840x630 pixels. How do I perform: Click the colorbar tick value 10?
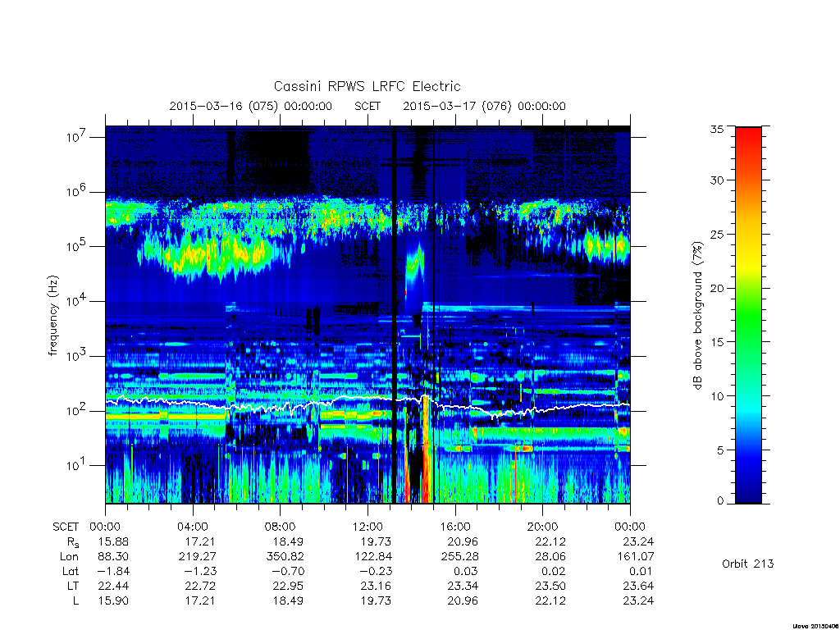click(x=717, y=396)
